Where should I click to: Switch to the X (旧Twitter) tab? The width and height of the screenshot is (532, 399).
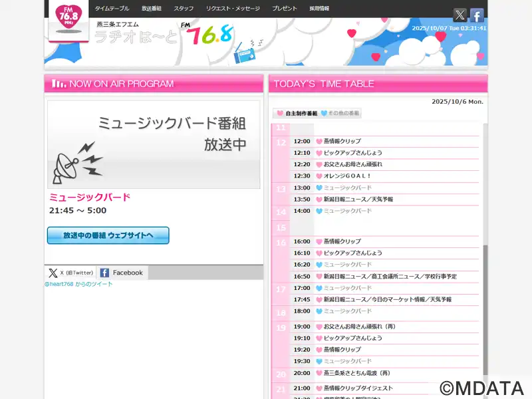pos(70,273)
